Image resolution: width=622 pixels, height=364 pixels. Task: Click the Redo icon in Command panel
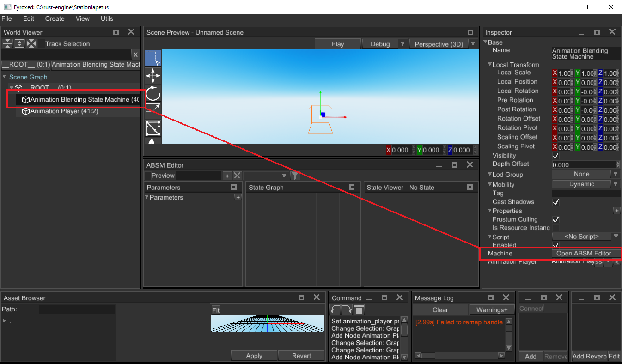pos(347,309)
